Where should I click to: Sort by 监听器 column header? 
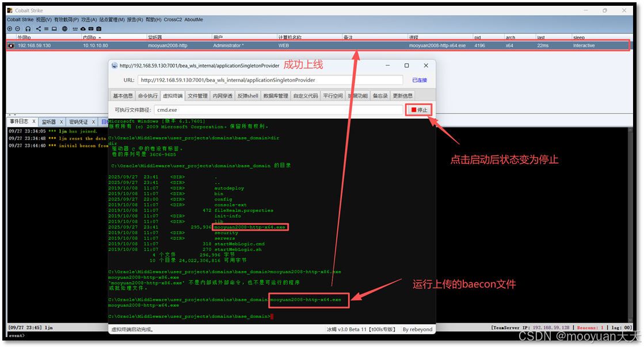pyautogui.click(x=179, y=37)
